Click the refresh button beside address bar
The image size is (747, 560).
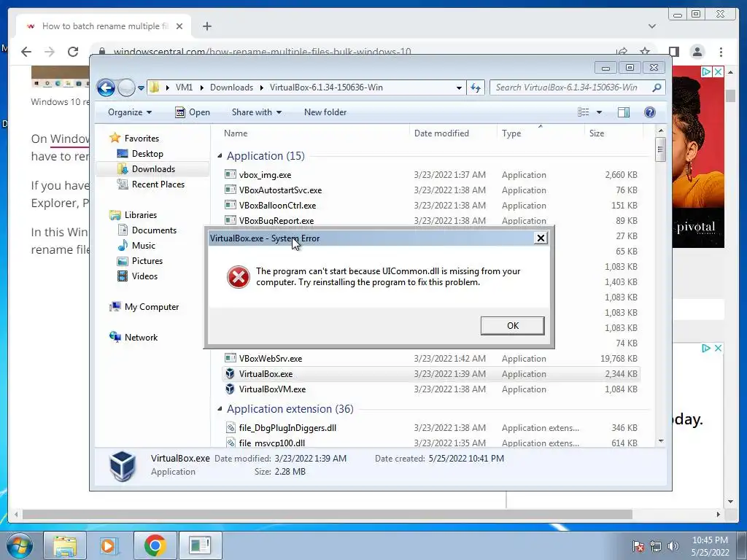(x=476, y=87)
